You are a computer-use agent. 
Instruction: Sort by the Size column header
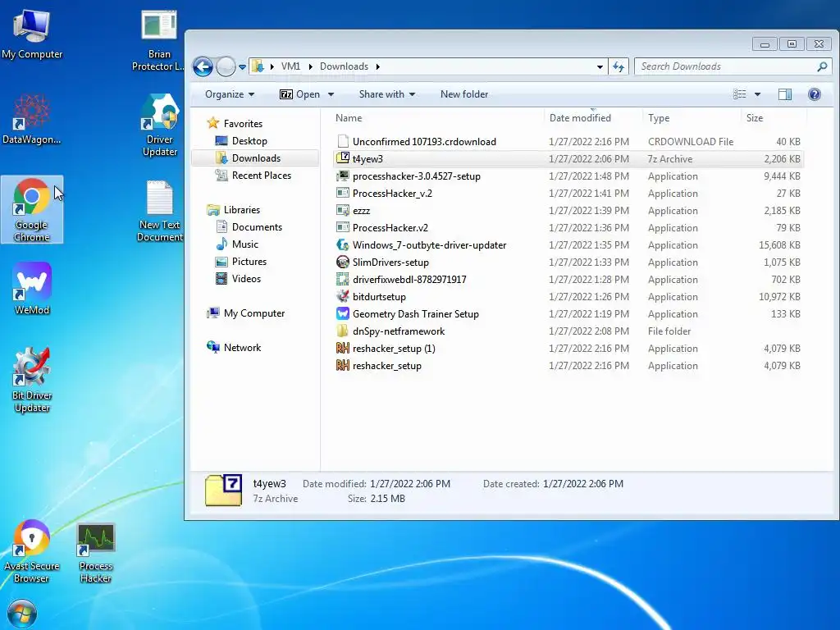755,118
